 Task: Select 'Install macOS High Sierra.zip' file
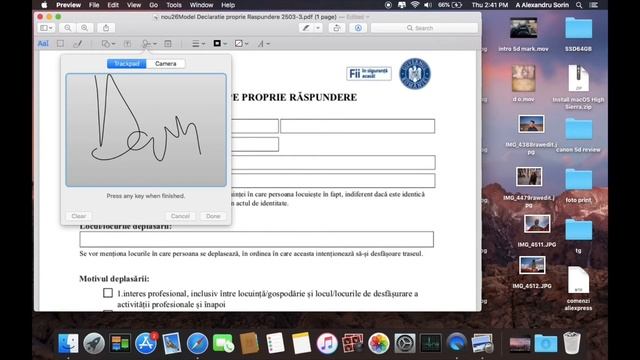(x=578, y=87)
